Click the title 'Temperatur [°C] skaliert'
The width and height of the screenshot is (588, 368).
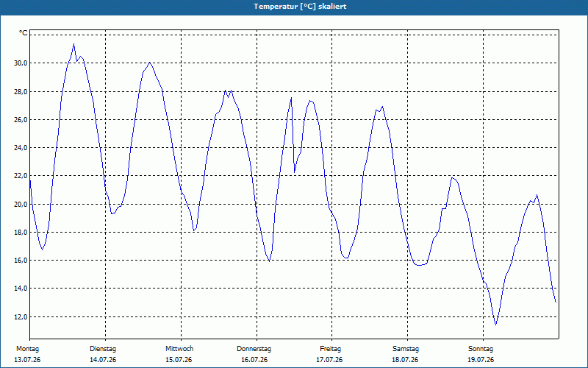tap(300, 7)
